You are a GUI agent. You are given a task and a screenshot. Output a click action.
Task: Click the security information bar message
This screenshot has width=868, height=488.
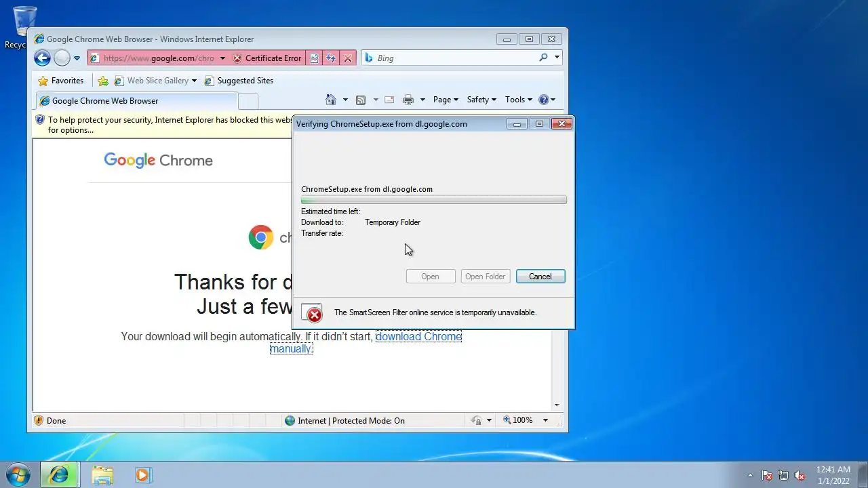(163, 125)
